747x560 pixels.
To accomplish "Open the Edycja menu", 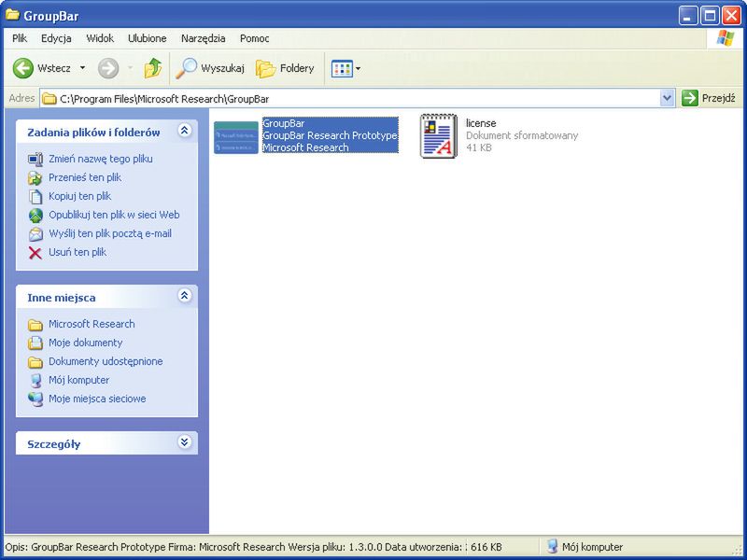I will pos(56,38).
